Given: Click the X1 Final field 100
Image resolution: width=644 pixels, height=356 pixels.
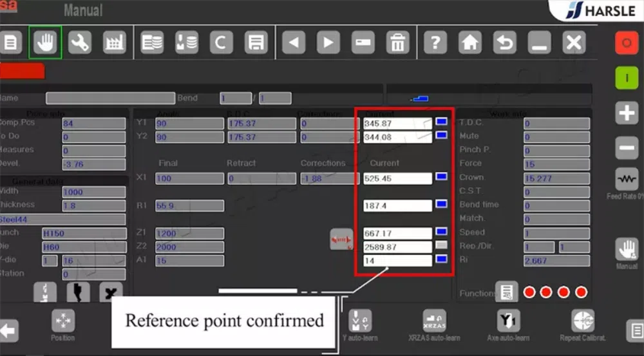Looking at the screenshot, I should coord(189,178).
